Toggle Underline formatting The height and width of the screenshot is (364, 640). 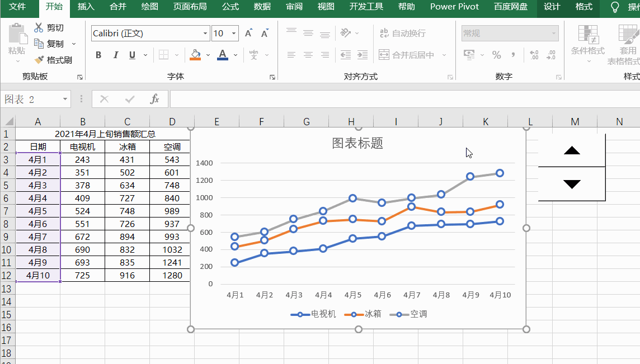pos(132,55)
